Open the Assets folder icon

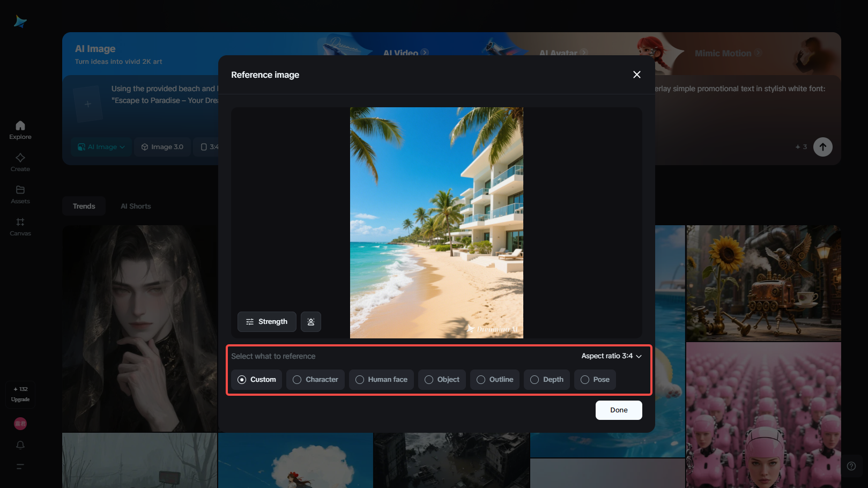(20, 190)
